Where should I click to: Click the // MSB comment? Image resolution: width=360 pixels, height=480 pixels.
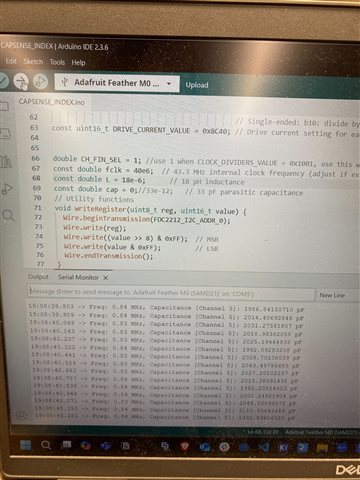click(x=207, y=239)
